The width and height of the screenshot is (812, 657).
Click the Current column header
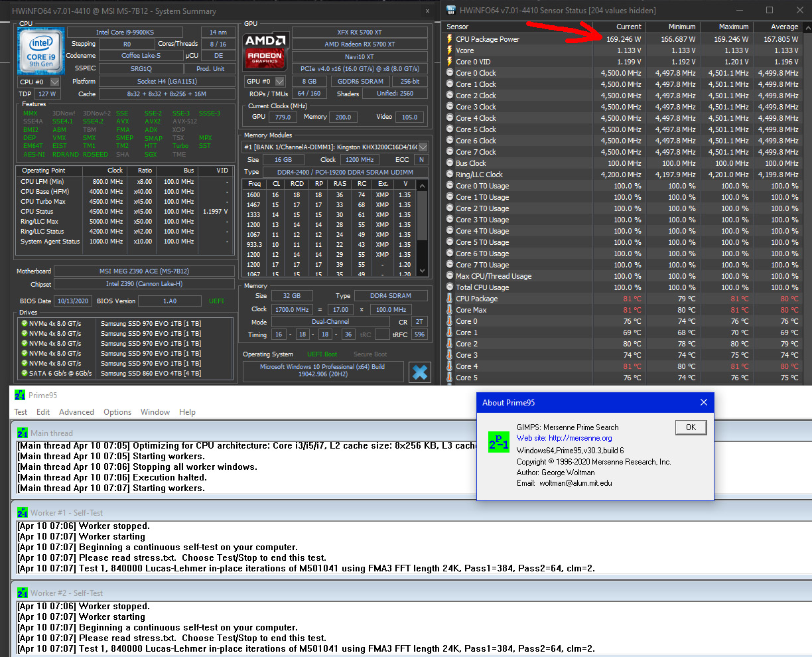(x=618, y=27)
